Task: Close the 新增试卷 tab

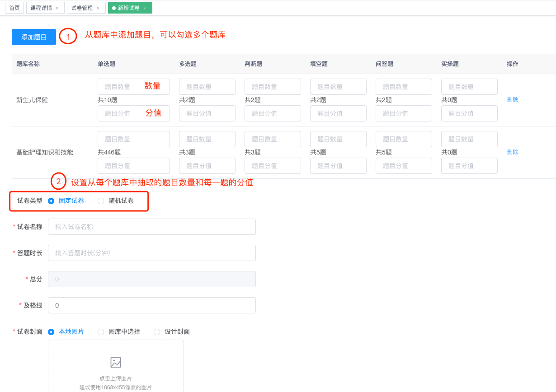Action: tap(145, 8)
